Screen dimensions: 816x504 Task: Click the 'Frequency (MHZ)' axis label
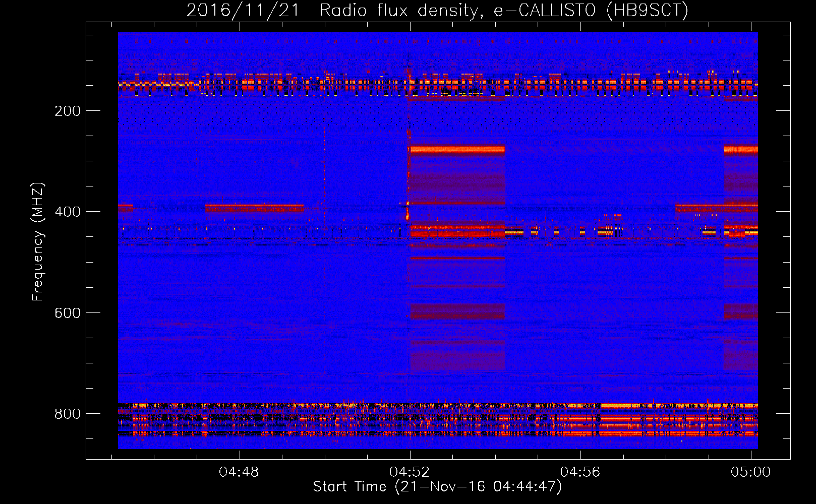[x=38, y=242]
